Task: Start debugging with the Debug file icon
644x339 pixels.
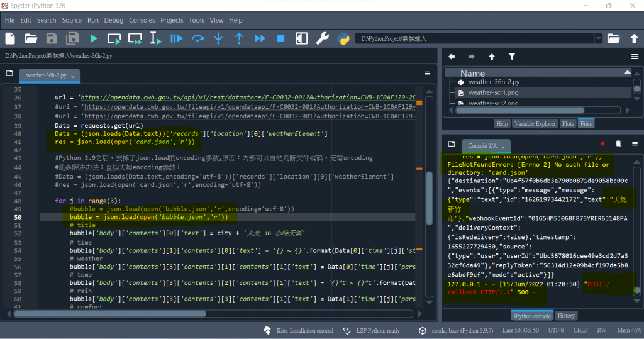Action: point(177,39)
